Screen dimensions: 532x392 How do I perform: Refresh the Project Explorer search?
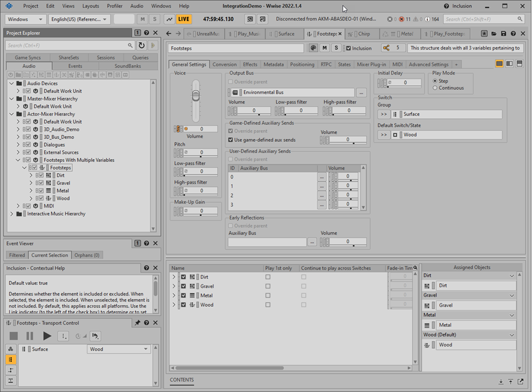point(141,45)
